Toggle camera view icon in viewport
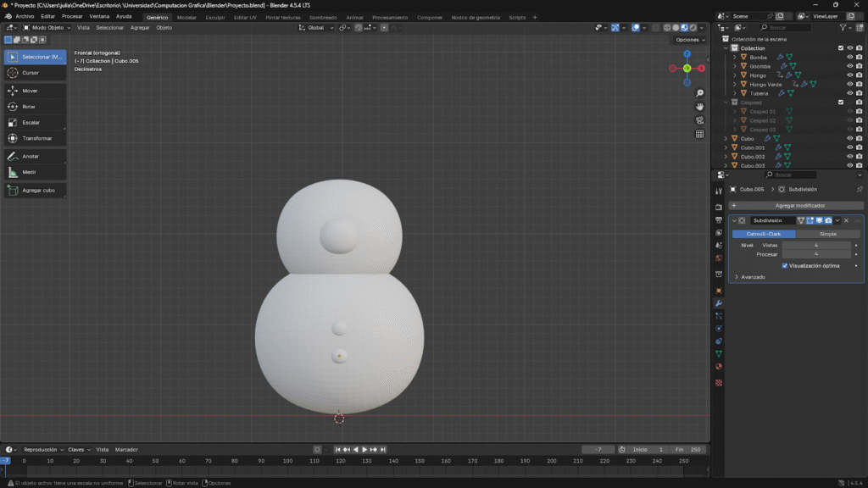 point(699,120)
